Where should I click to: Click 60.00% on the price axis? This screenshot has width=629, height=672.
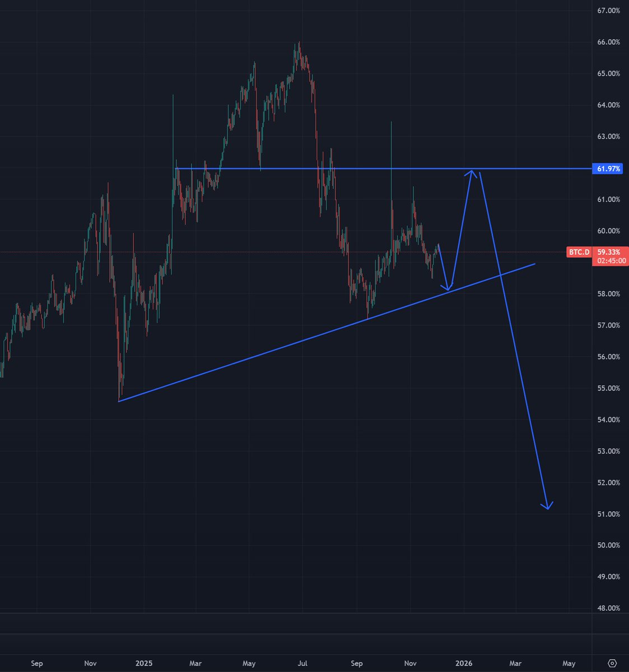[x=608, y=231]
